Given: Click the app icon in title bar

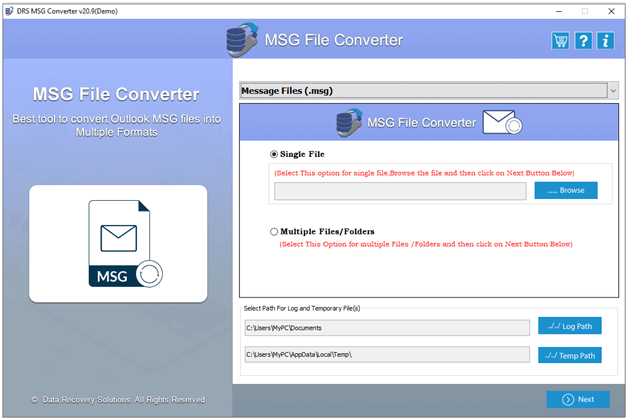Looking at the screenshot, I should point(9,11).
